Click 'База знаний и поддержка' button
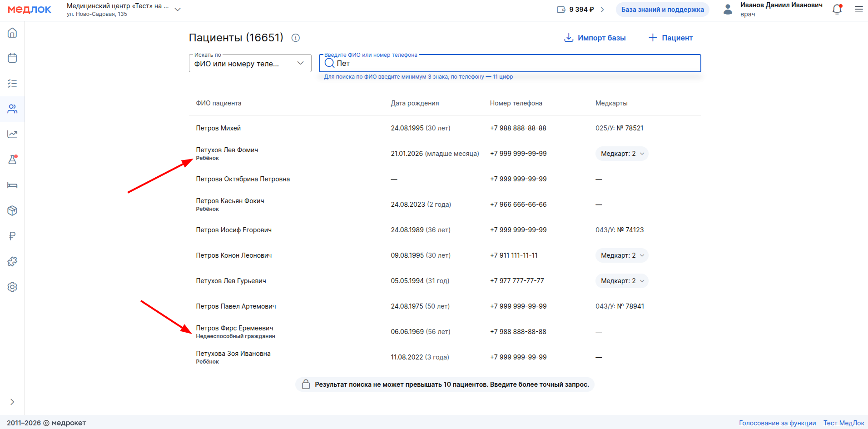Image resolution: width=868 pixels, height=429 pixels. coord(662,10)
